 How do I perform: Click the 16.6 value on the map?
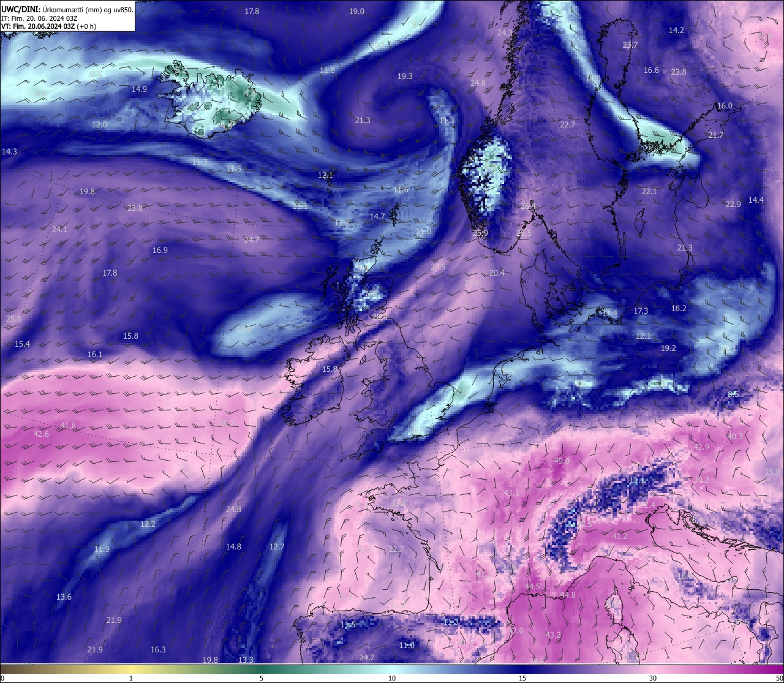click(x=651, y=70)
